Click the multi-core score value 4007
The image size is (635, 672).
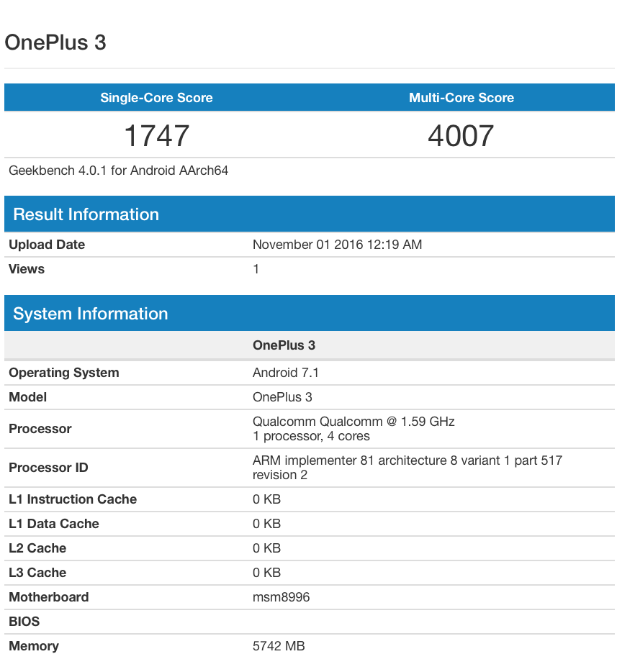coord(461,135)
